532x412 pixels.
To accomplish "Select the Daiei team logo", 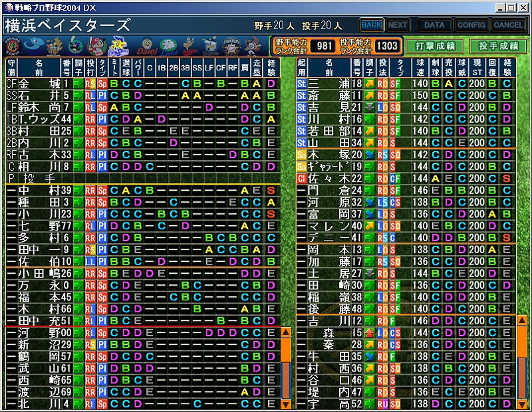I will tap(147, 47).
